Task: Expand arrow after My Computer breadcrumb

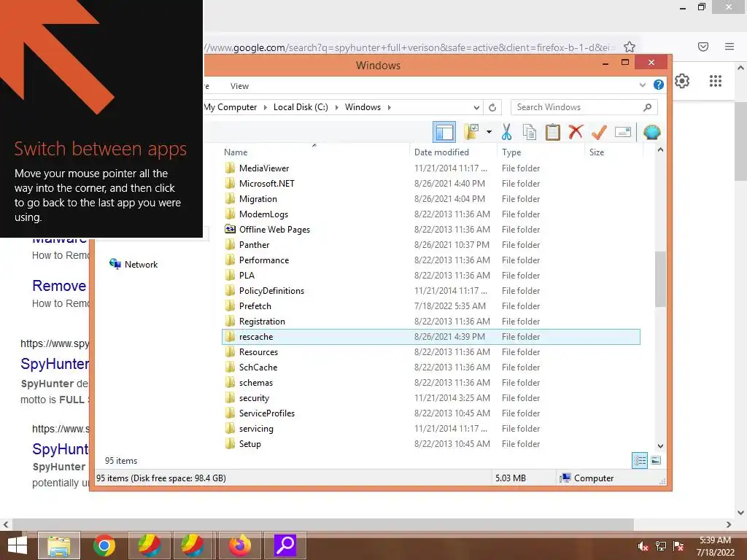Action: coord(265,108)
